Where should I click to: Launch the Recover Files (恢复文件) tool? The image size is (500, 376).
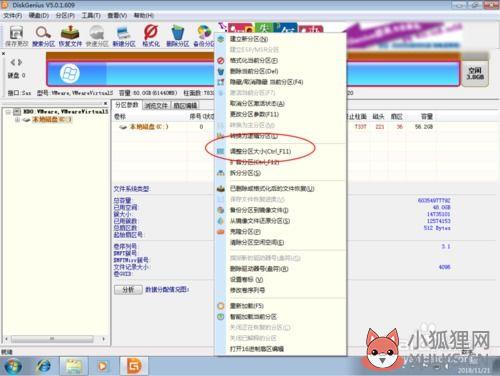click(x=70, y=36)
